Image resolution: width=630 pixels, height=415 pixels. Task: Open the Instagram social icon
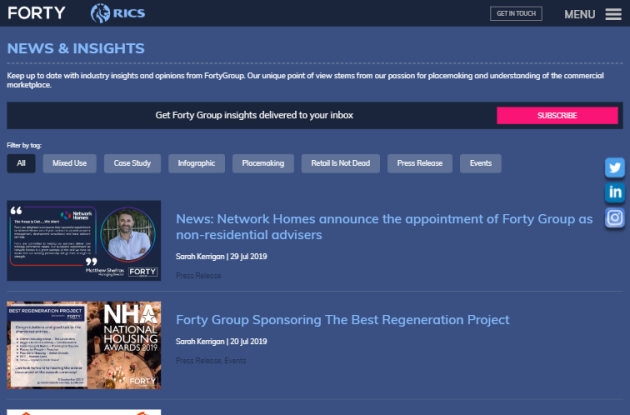tap(615, 217)
